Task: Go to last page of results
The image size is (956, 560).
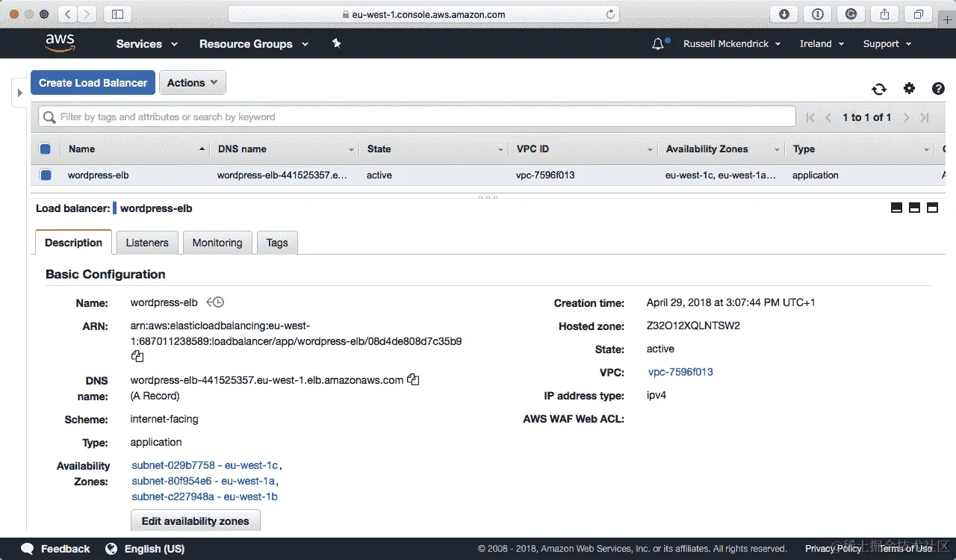Action: pyautogui.click(x=925, y=117)
